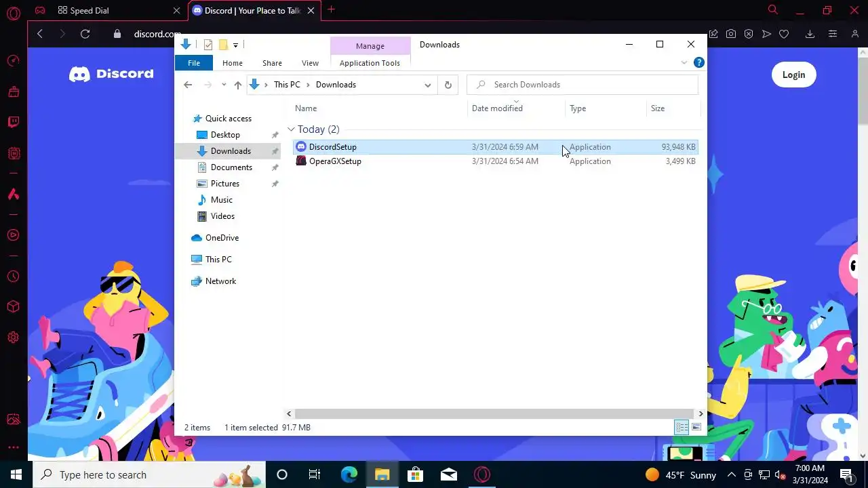Image resolution: width=868 pixels, height=488 pixels.
Task: Open Documents in navigation pane
Action: coord(231,167)
